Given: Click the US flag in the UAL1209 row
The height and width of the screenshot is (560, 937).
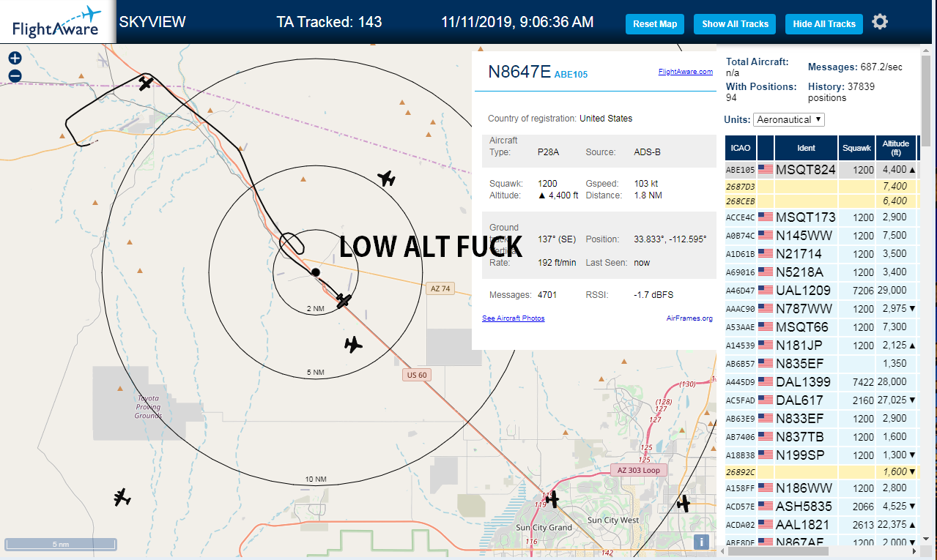Looking at the screenshot, I should click(766, 291).
